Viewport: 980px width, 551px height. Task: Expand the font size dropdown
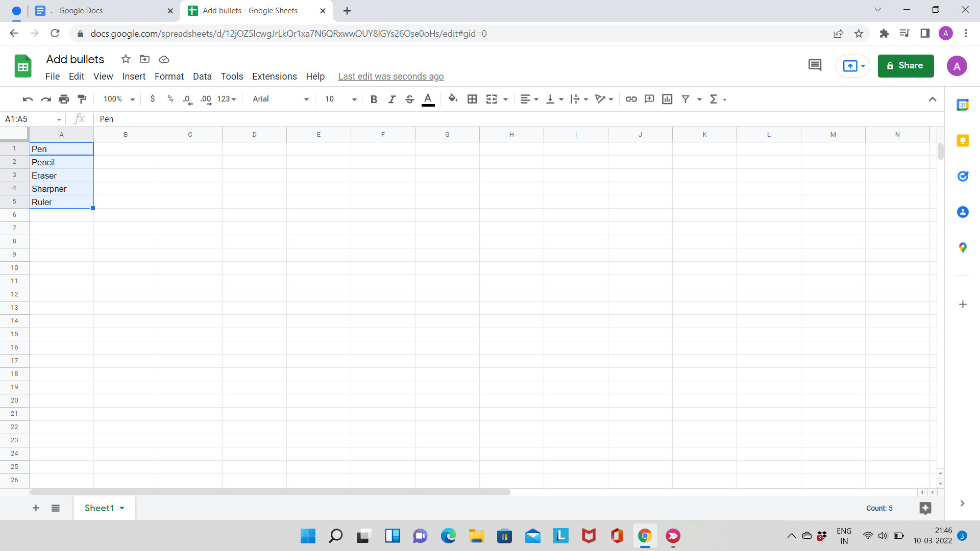click(x=353, y=99)
